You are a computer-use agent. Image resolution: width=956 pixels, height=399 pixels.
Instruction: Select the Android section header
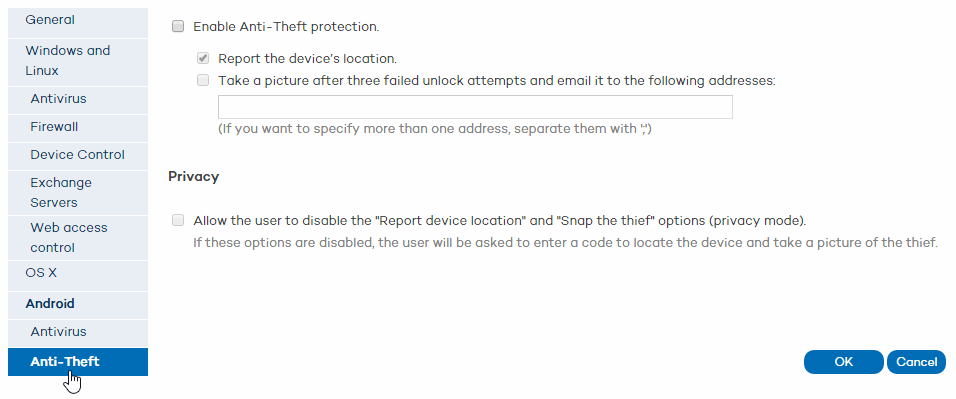coord(78,304)
